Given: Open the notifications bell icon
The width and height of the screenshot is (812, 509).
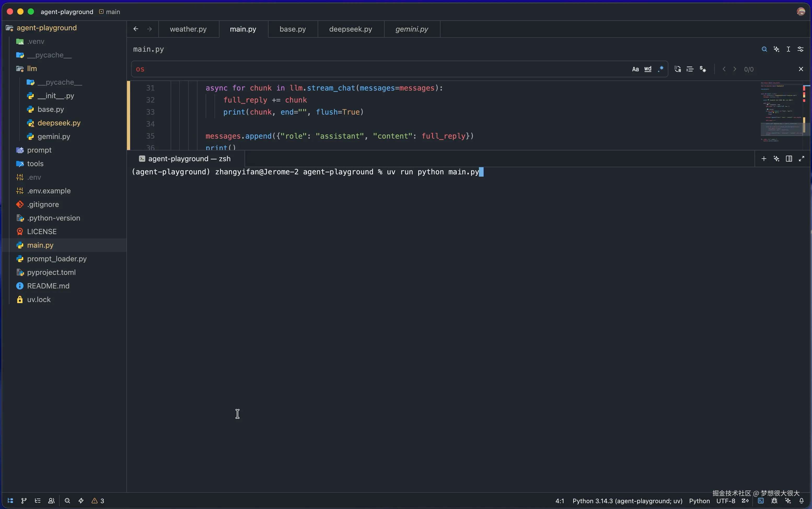Looking at the screenshot, I should click(x=802, y=501).
